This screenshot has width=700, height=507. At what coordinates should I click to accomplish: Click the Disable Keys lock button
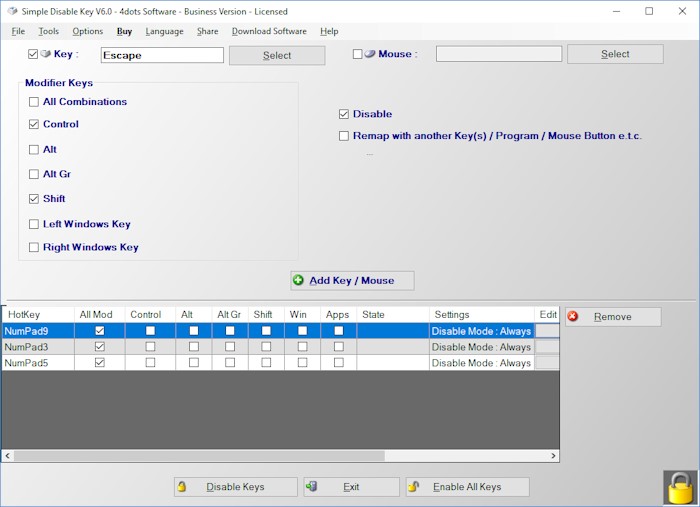(x=236, y=487)
